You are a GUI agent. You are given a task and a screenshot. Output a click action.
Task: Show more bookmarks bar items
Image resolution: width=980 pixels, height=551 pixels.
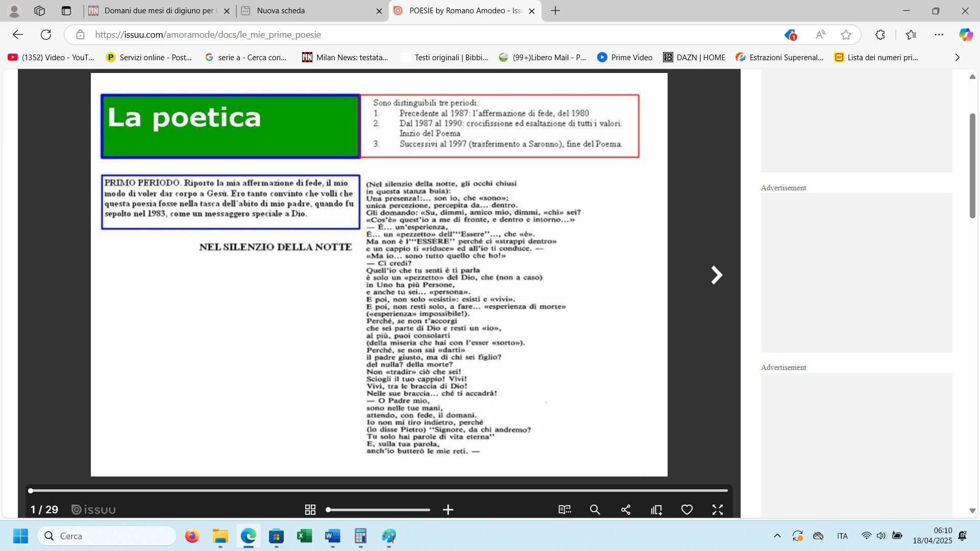click(x=957, y=58)
